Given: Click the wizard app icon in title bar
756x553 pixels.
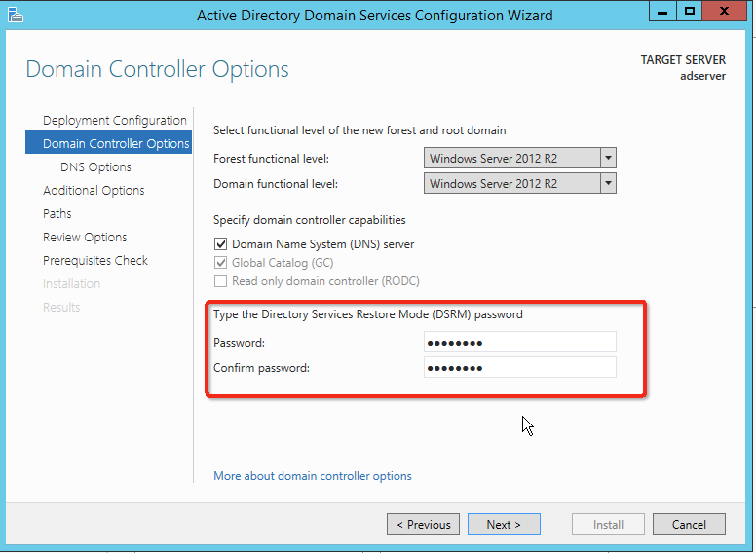Looking at the screenshot, I should [14, 14].
